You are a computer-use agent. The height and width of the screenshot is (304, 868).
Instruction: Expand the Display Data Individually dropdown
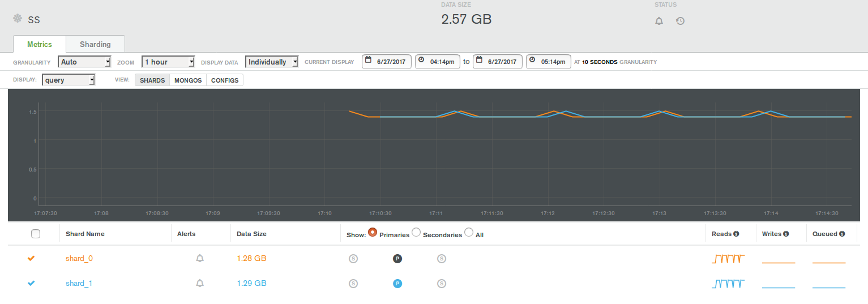[272, 62]
